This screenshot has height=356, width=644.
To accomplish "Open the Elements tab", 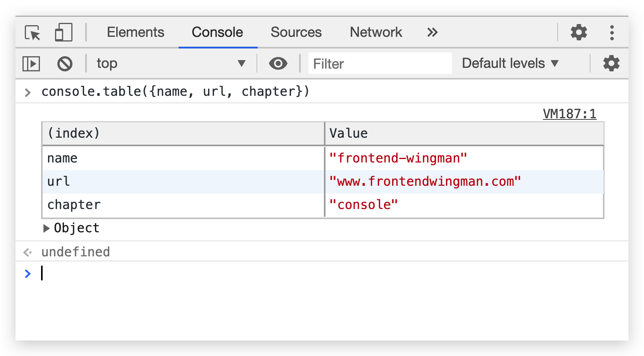I will pyautogui.click(x=136, y=32).
